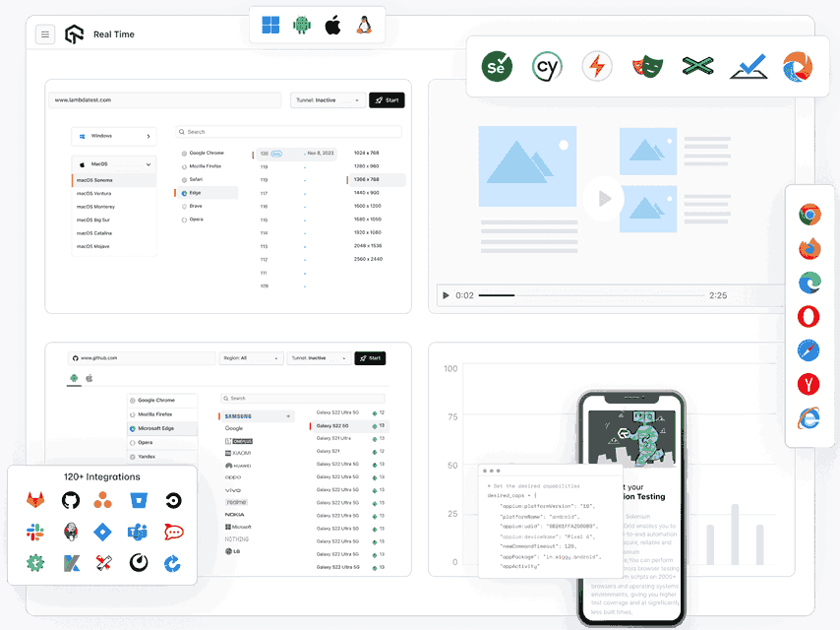The width and height of the screenshot is (840, 630).
Task: Pick the Nokia device brand
Action: 235,514
